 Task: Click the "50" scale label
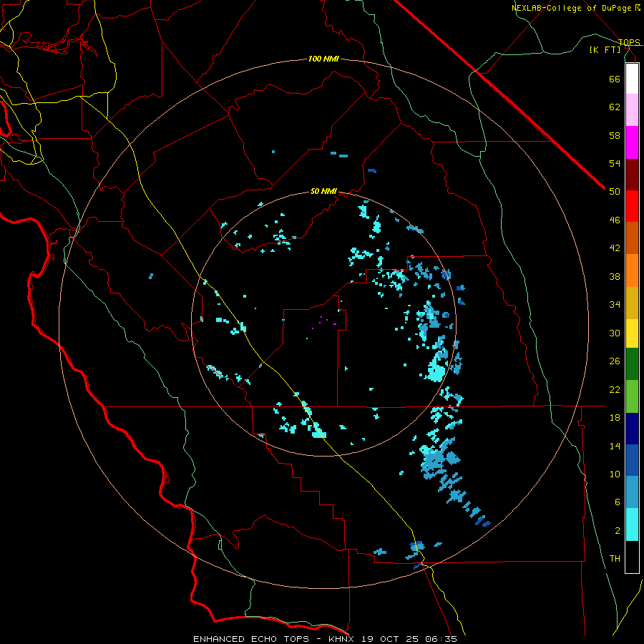(x=615, y=192)
